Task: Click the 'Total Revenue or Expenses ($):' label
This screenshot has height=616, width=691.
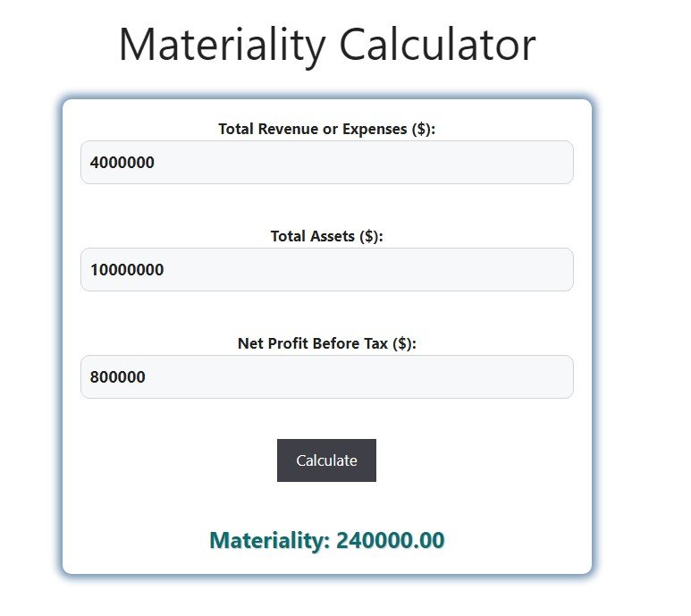Action: [x=326, y=129]
